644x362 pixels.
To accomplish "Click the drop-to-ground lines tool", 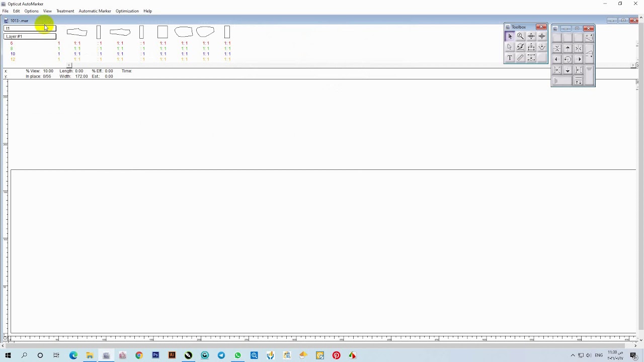I will [542, 47].
